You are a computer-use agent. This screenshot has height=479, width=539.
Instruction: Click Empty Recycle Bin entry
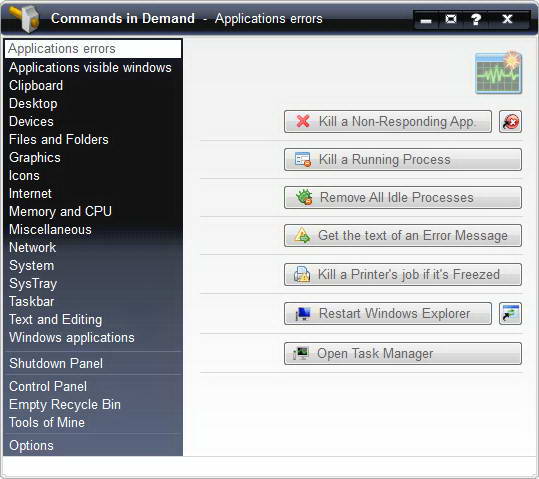[x=93, y=405]
